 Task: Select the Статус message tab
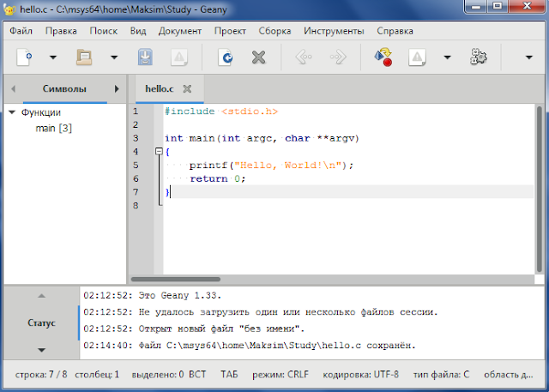(x=41, y=323)
